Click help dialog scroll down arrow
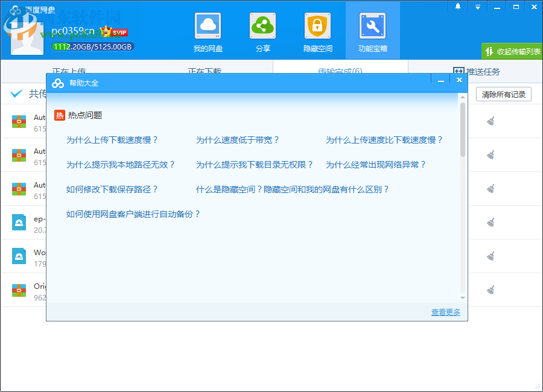 [x=463, y=298]
